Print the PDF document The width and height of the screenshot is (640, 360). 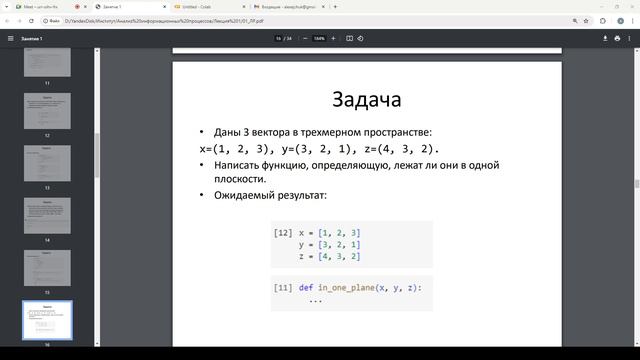pos(617,38)
